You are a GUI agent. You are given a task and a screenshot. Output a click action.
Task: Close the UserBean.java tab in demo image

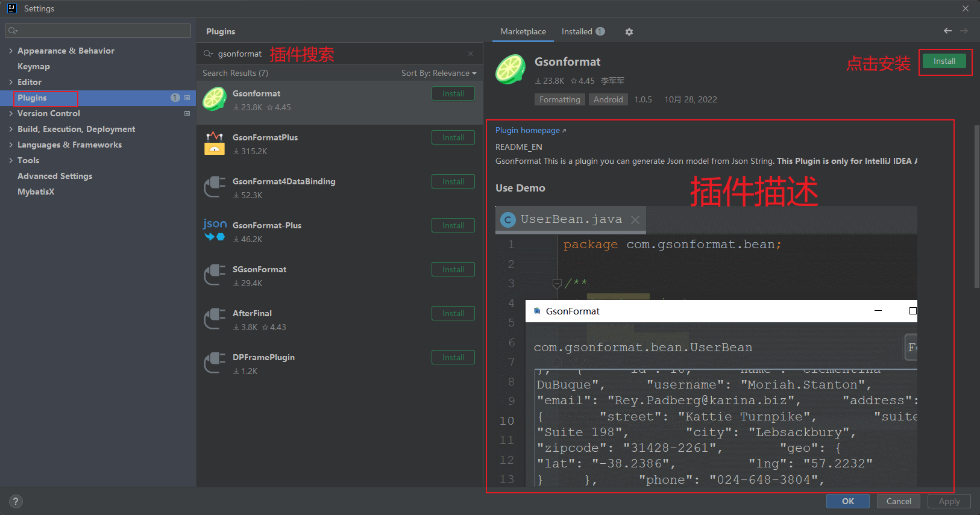635,220
